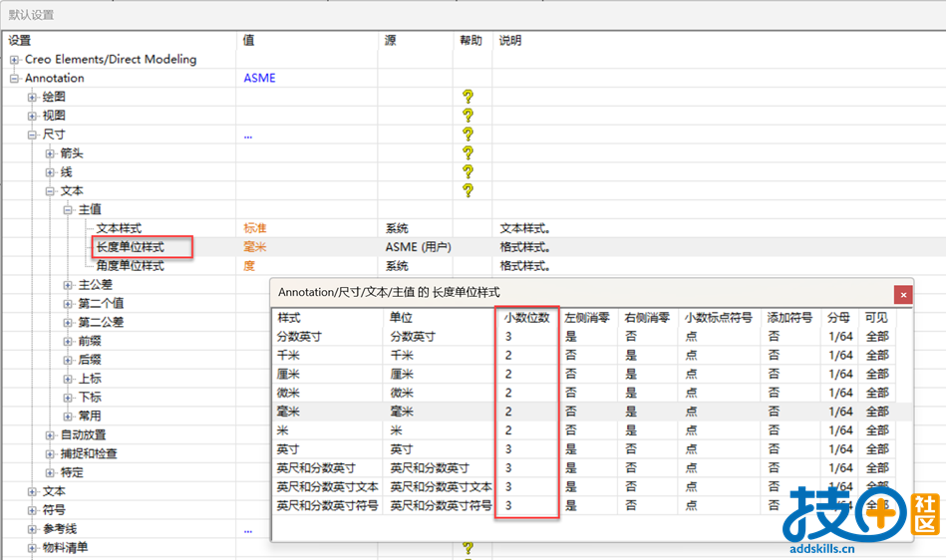The height and width of the screenshot is (560, 946).
Task: Open help for the 箭头 row
Action: pos(468,152)
